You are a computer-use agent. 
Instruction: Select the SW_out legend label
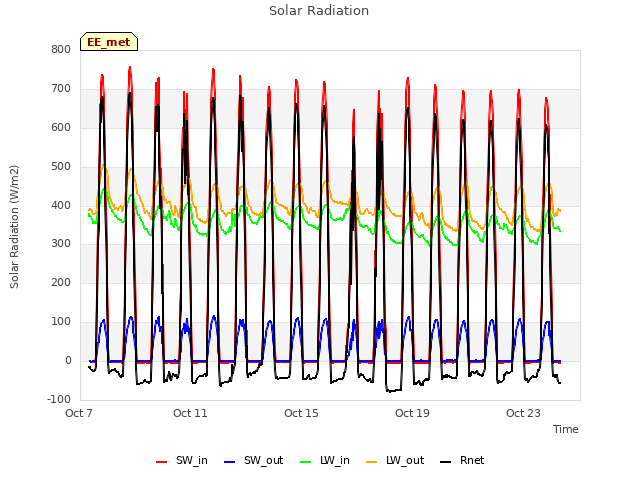click(x=264, y=460)
